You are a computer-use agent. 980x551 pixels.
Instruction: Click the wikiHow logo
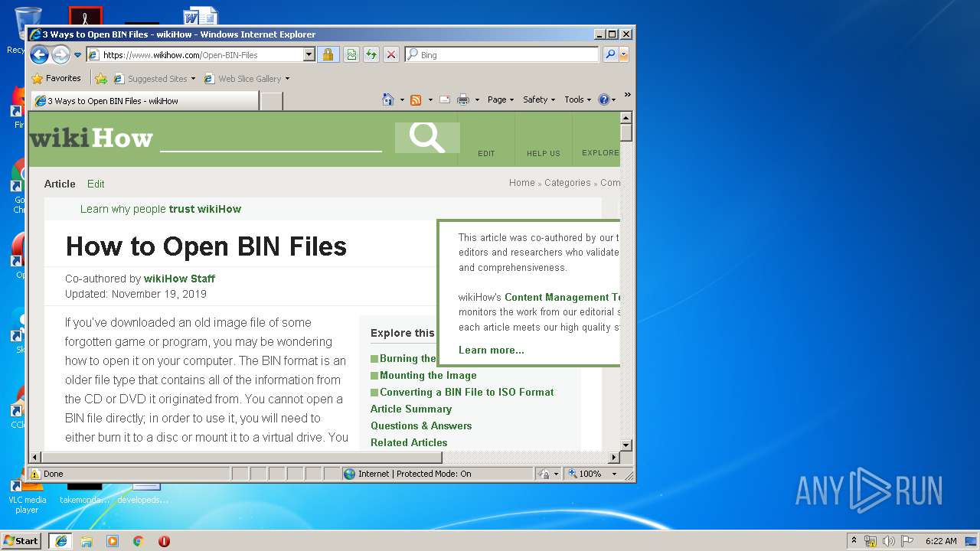pos(91,139)
